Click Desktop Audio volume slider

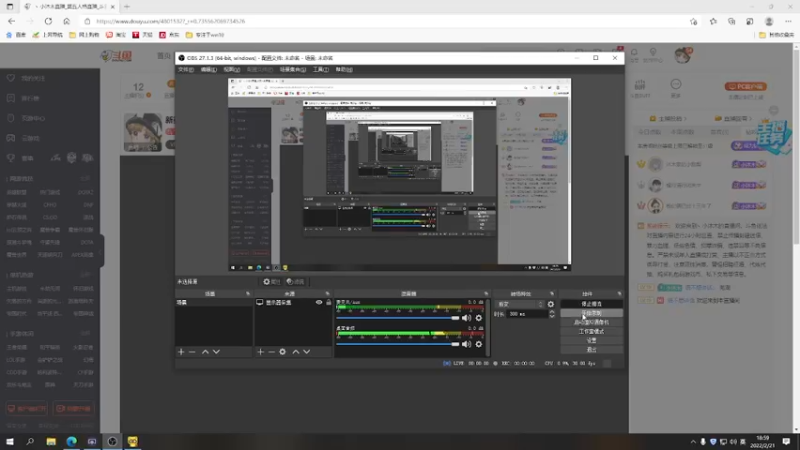pos(397,344)
